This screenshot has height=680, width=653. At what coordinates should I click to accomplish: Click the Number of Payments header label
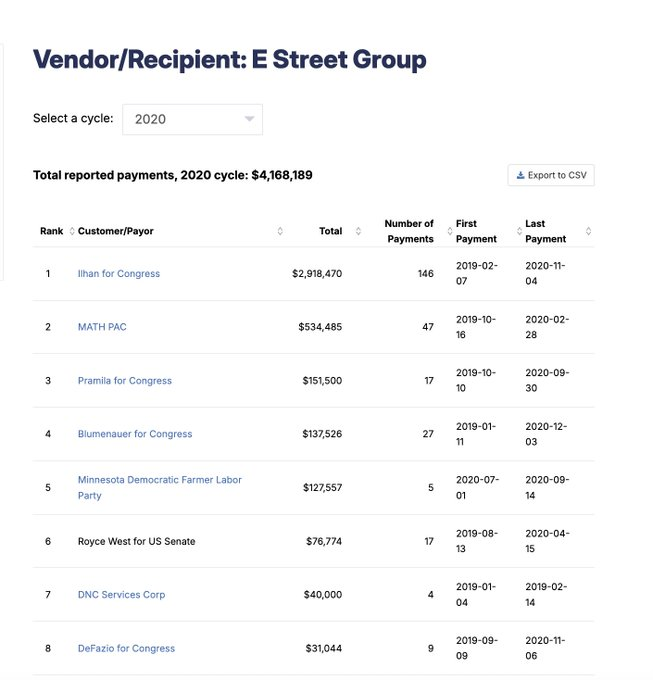pos(409,231)
